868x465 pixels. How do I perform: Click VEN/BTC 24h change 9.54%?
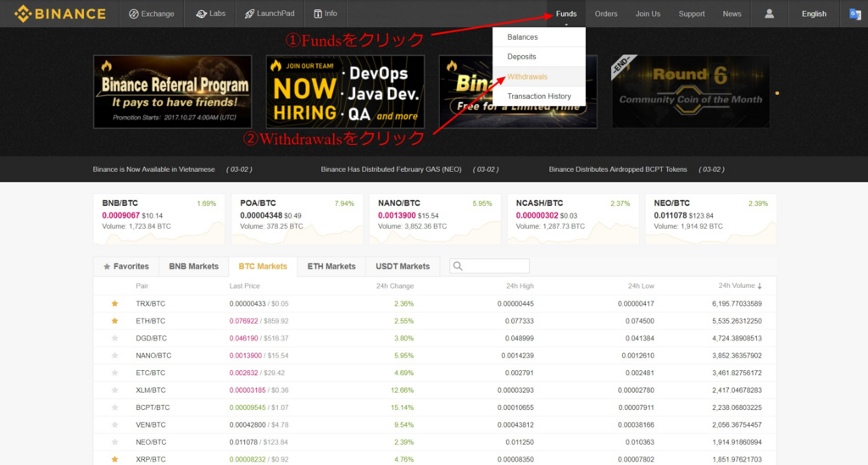click(403, 424)
